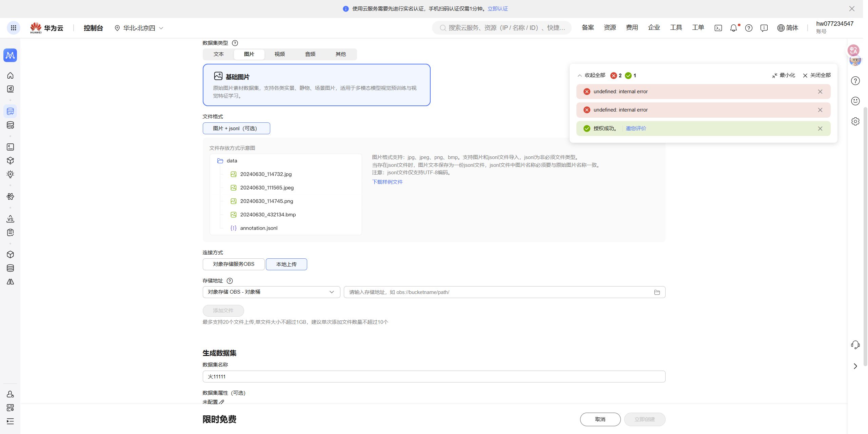
Task: Click the 下载样例文件 link
Action: 387,182
